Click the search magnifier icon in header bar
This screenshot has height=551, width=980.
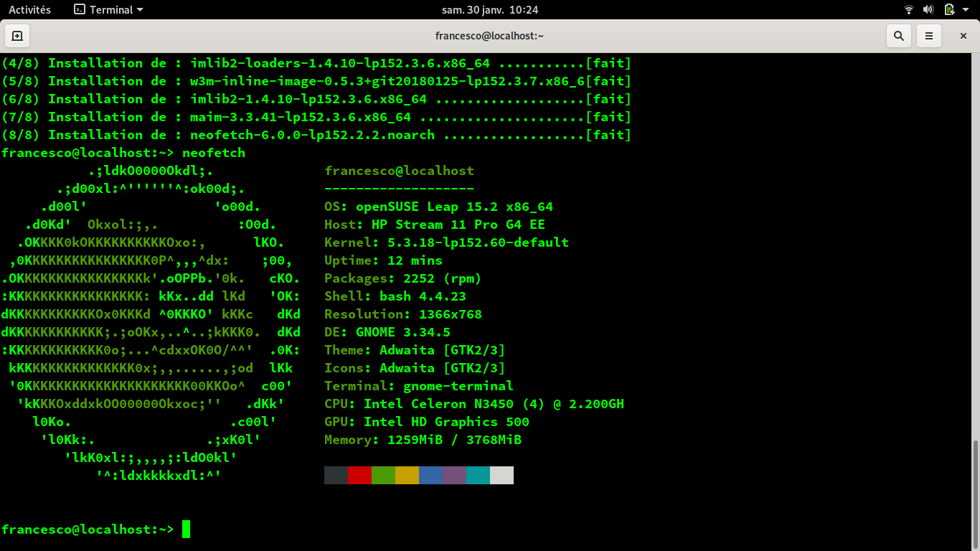pos(898,36)
